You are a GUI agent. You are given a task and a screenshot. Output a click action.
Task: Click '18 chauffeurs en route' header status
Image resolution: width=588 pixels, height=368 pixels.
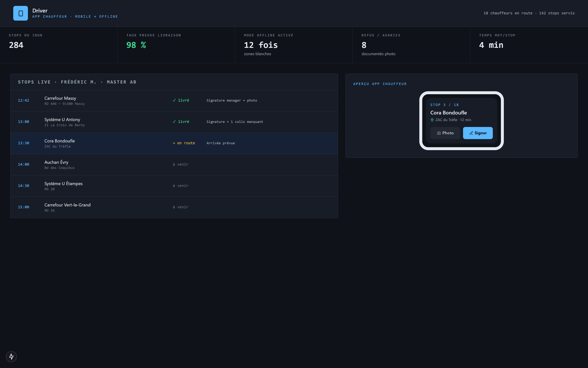coord(508,13)
